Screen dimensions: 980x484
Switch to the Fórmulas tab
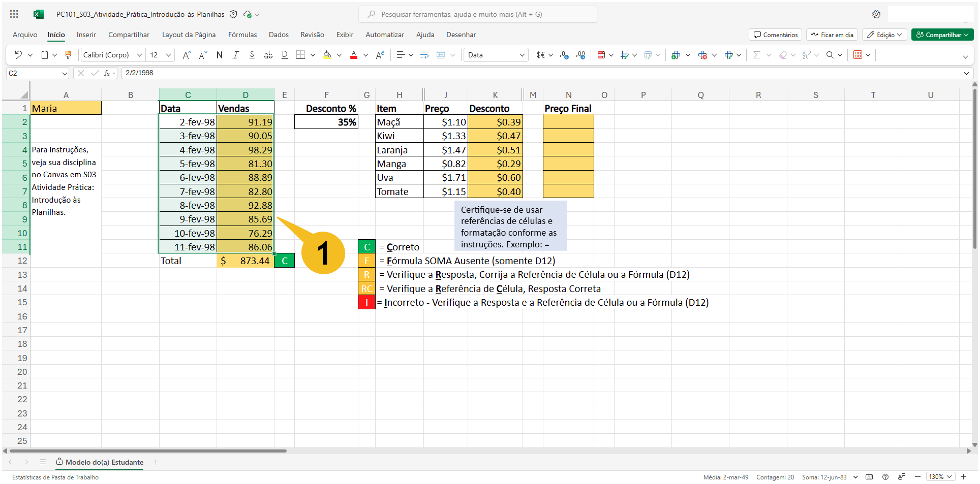pos(242,35)
